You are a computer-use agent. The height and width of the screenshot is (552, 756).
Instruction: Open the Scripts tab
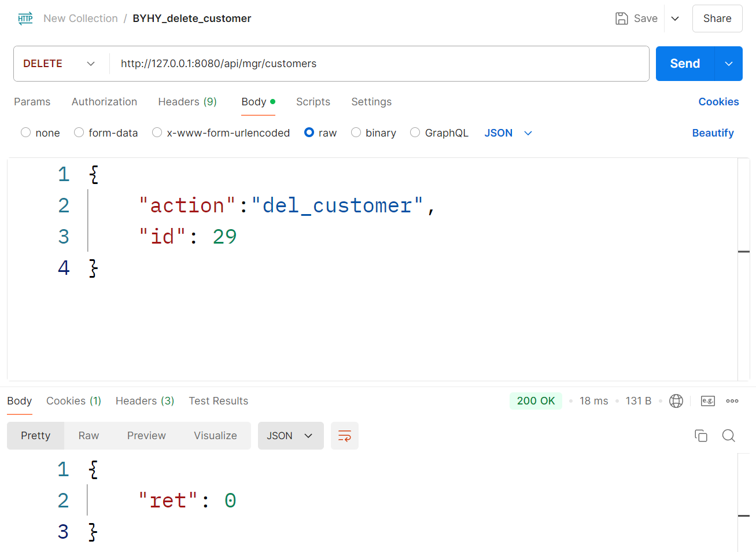pyautogui.click(x=313, y=102)
